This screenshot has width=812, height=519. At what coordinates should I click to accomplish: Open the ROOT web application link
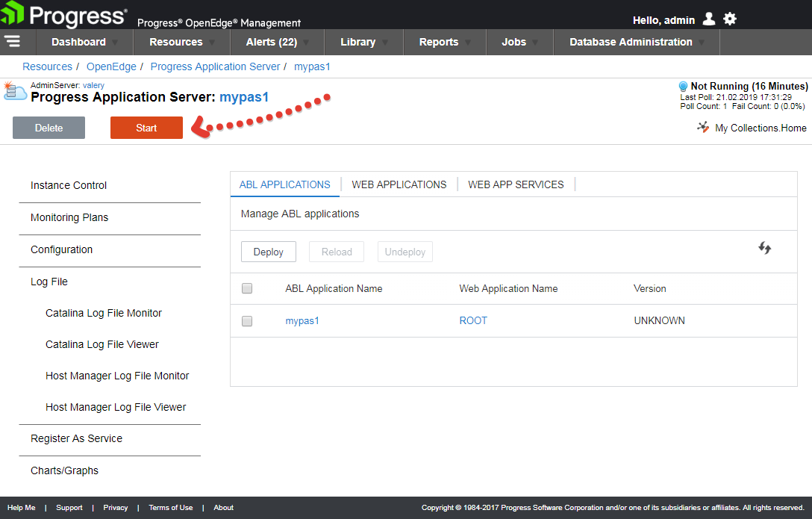[473, 320]
